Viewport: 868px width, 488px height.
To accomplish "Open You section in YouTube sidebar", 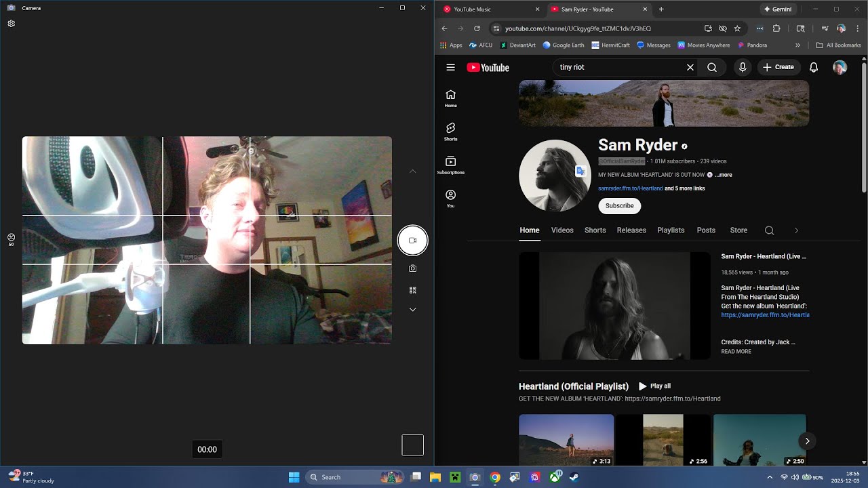I will click(450, 199).
